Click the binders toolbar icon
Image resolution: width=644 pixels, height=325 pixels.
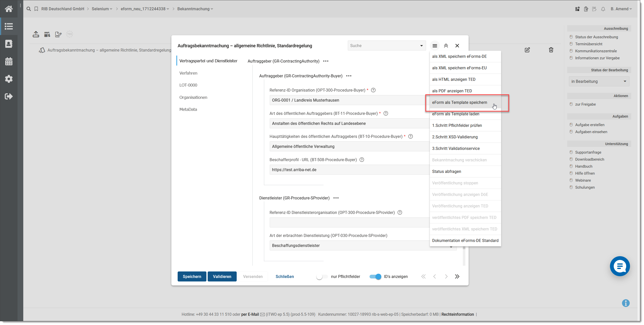coord(47,34)
